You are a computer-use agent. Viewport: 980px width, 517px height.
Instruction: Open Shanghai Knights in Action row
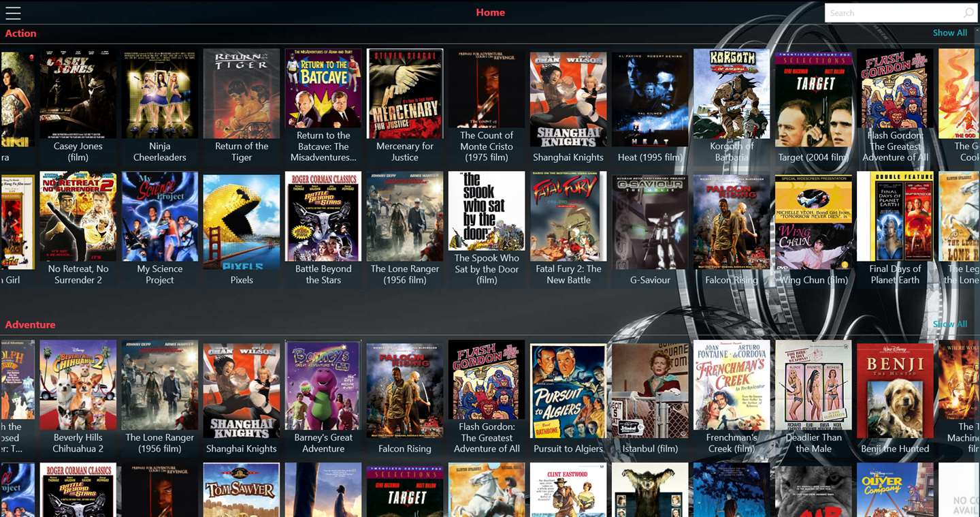click(568, 99)
